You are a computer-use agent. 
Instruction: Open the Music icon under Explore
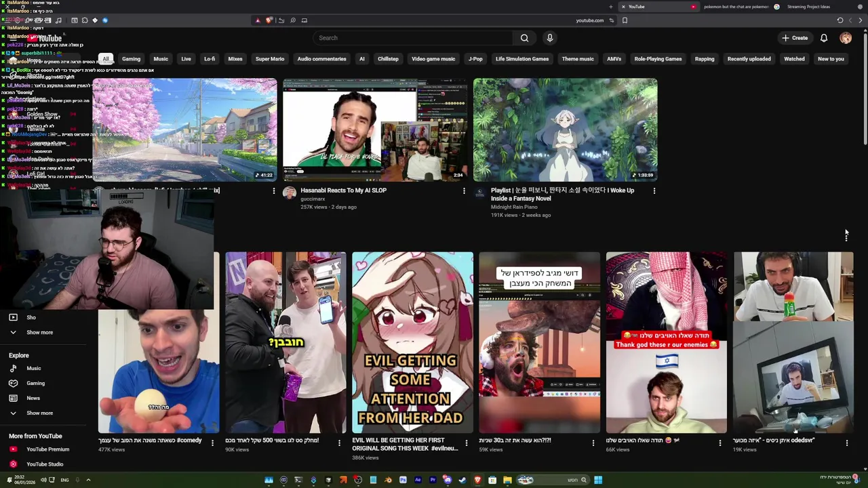[x=13, y=368]
